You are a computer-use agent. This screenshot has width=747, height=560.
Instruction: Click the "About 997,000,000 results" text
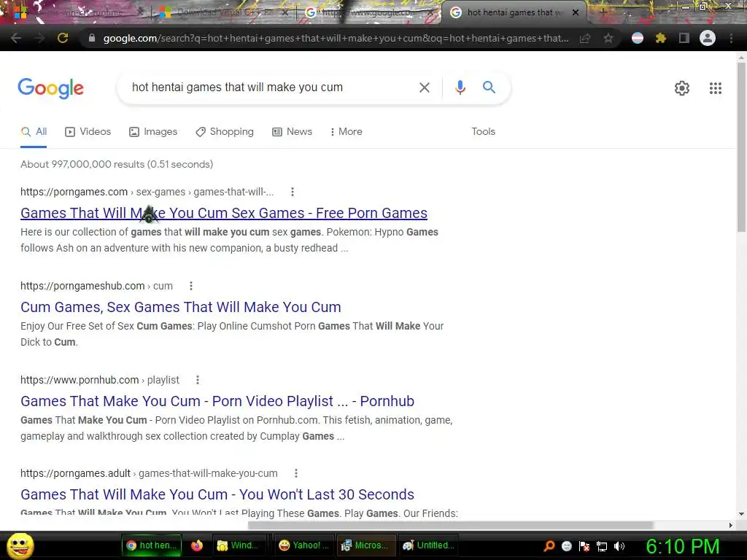pos(117,164)
